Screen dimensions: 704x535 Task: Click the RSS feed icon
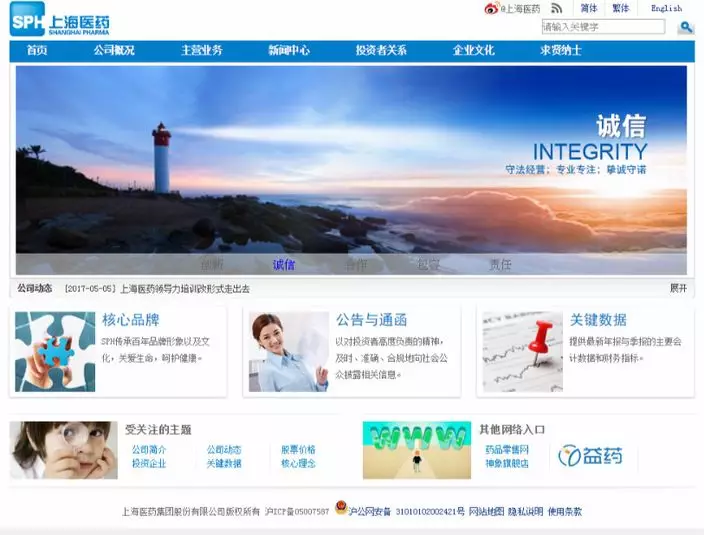point(557,9)
